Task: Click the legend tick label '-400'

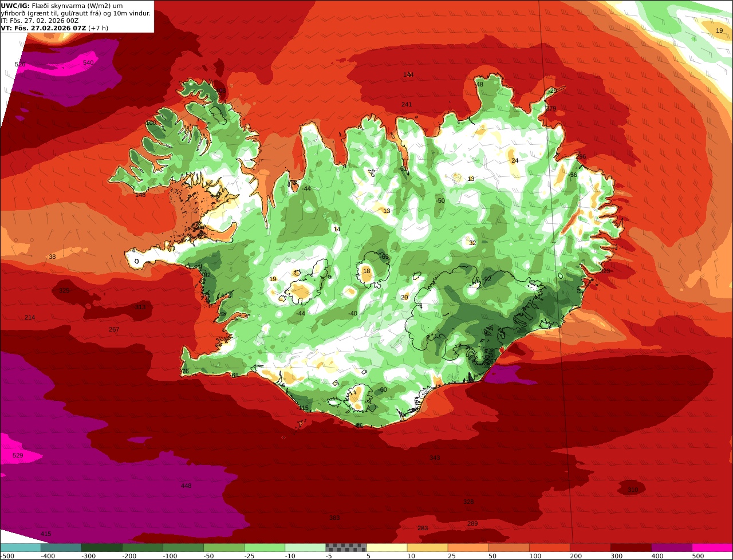Action: pos(48,556)
